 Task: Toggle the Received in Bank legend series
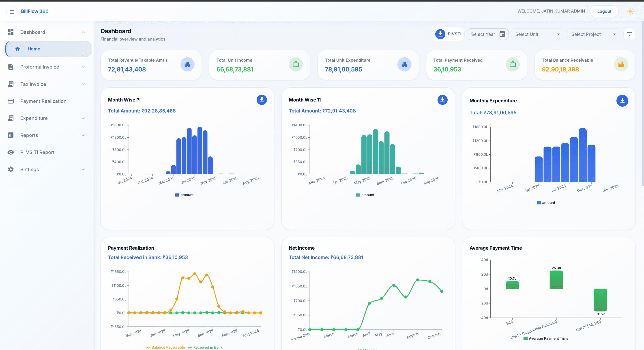(x=205, y=347)
